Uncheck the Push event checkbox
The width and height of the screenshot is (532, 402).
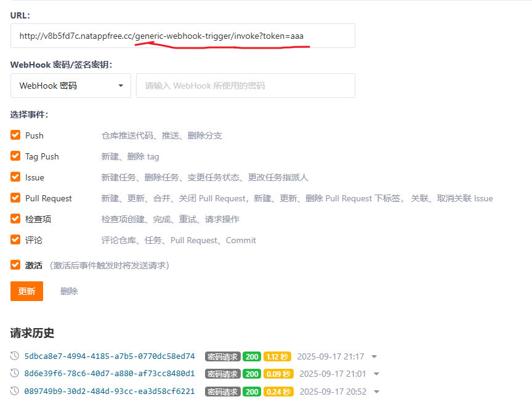tap(15, 135)
